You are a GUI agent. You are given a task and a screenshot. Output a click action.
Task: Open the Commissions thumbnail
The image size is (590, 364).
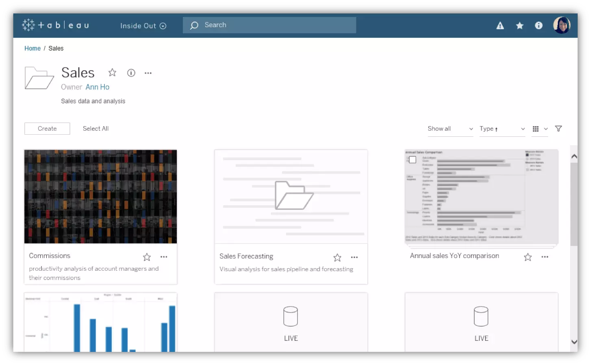click(100, 196)
